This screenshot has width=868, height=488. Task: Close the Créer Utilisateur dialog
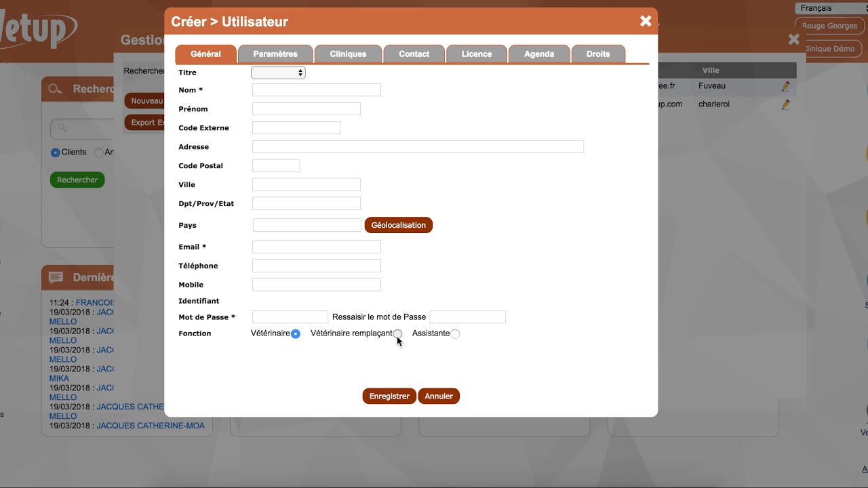tap(645, 20)
